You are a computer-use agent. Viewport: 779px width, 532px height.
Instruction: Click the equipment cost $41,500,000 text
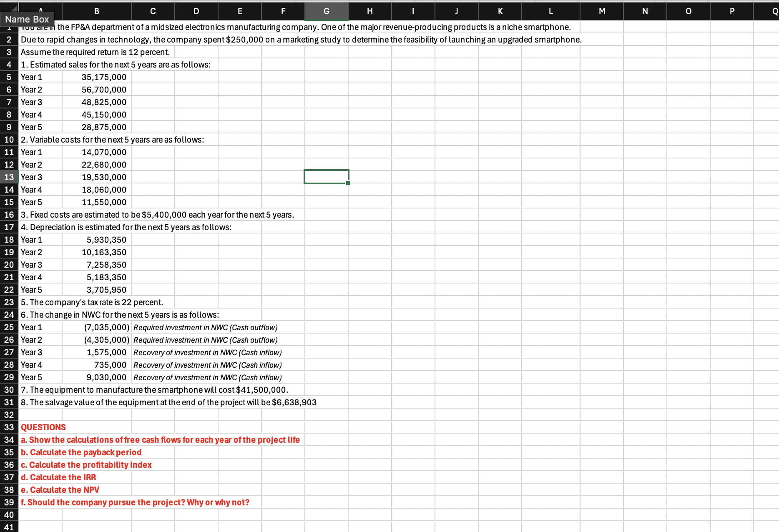[x=154, y=390]
